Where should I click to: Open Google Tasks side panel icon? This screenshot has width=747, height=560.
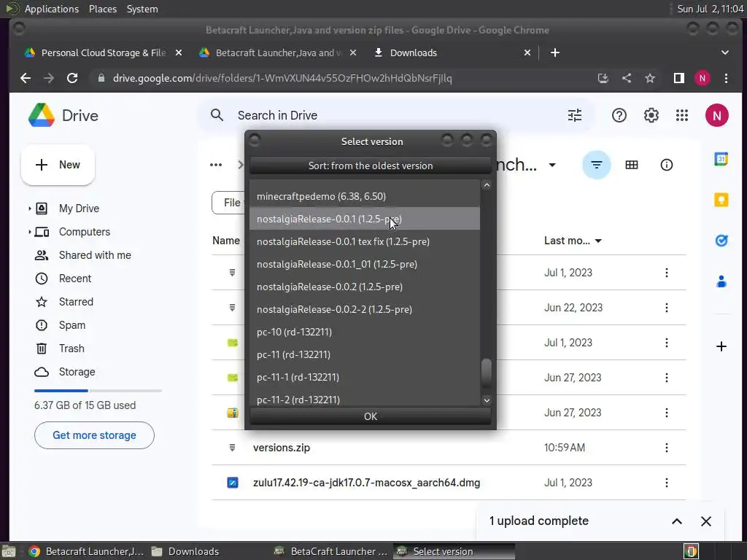[x=721, y=241]
